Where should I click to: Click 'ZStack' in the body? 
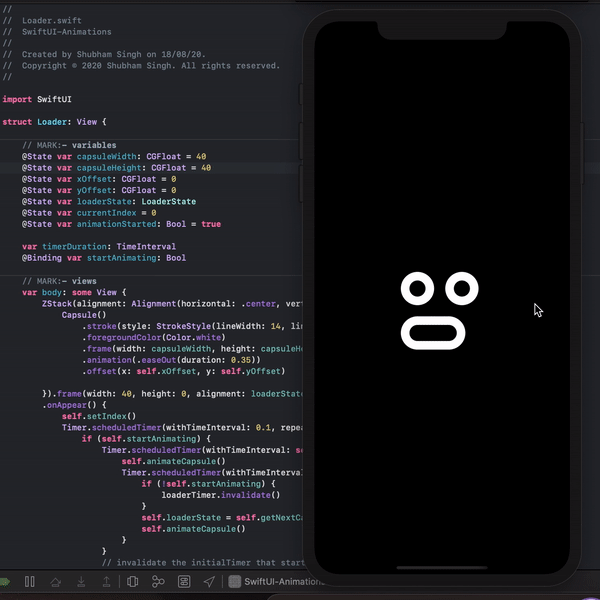(57, 304)
